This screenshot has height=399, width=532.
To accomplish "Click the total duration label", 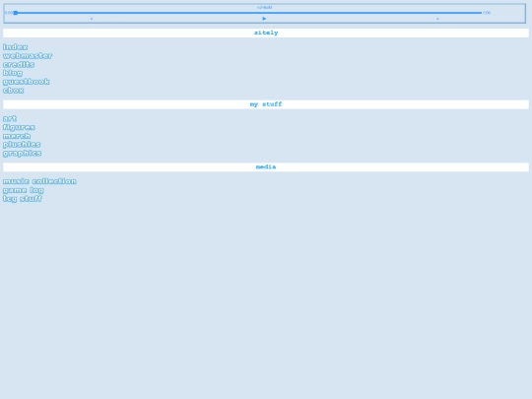I will pos(487,13).
